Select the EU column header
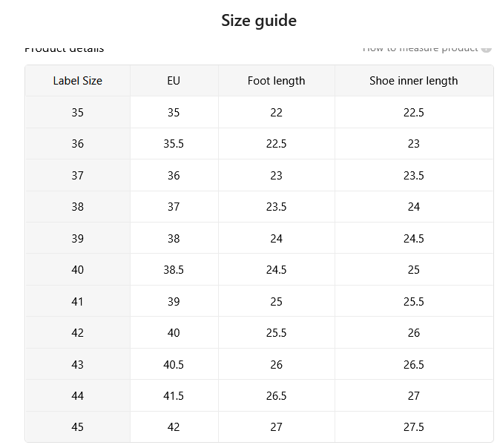 [174, 81]
